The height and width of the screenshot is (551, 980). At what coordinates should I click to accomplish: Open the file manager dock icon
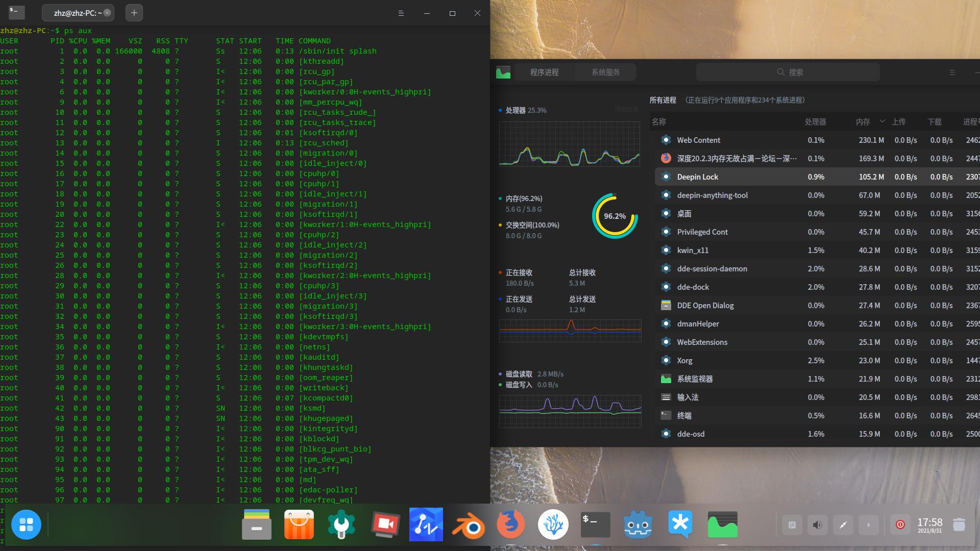[x=256, y=524]
